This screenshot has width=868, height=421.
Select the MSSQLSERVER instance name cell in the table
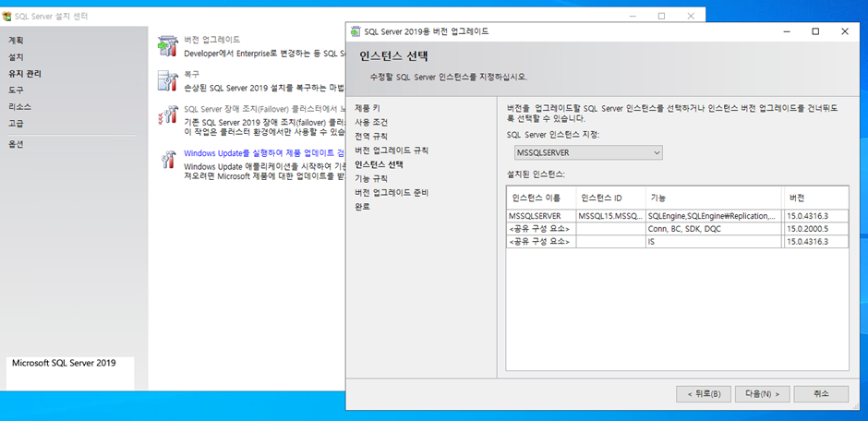[x=541, y=216]
